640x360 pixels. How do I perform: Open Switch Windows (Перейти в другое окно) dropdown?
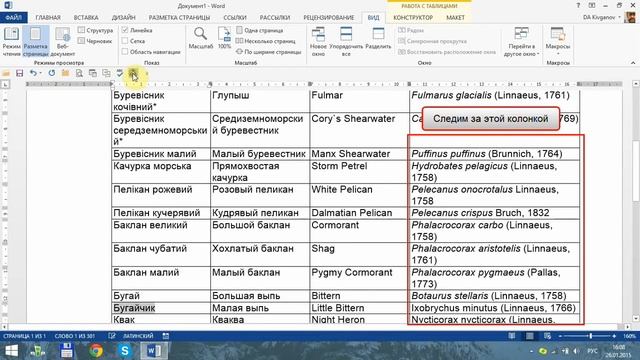(x=521, y=41)
